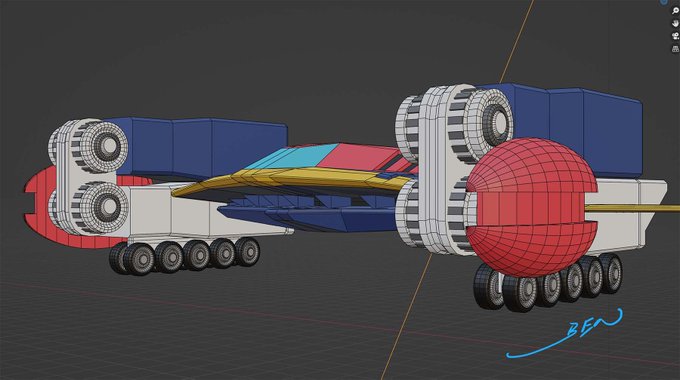Click the hand pan-view icon

coord(675,23)
